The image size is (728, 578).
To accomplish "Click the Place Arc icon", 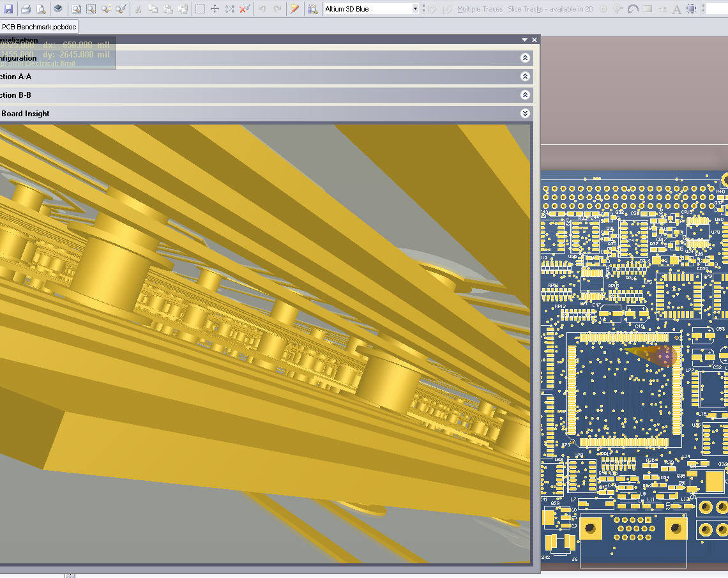I will (x=633, y=8).
